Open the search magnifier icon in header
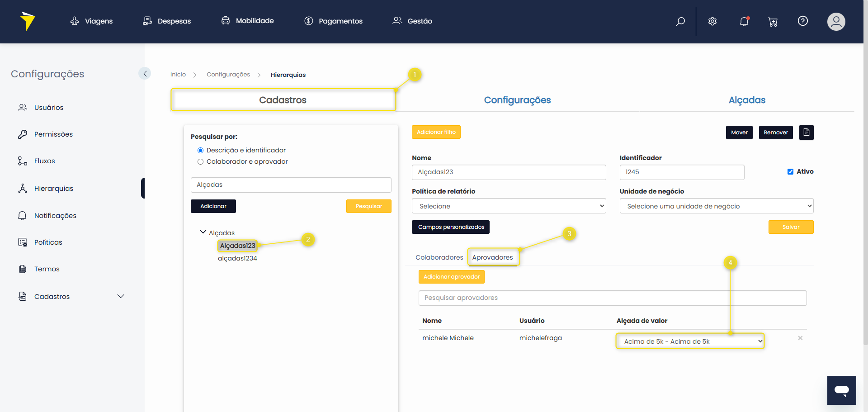The width and height of the screenshot is (868, 412). [680, 21]
